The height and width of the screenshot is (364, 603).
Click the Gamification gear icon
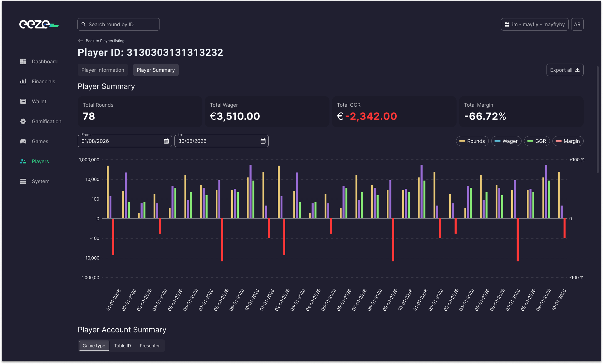click(x=23, y=121)
